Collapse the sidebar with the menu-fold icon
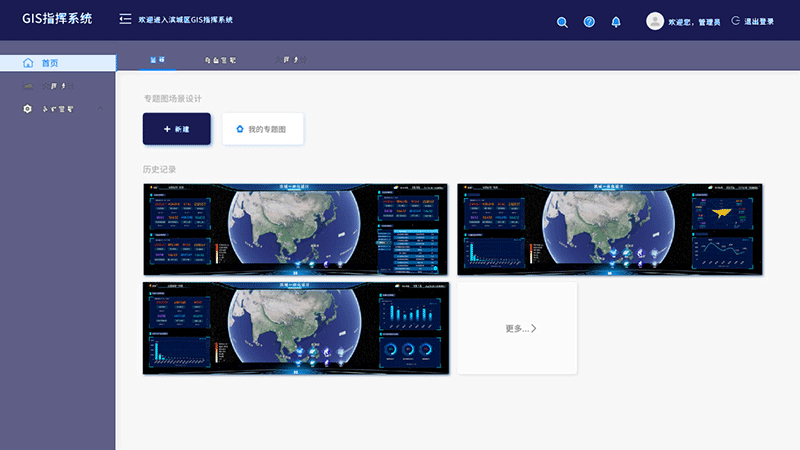 [125, 19]
